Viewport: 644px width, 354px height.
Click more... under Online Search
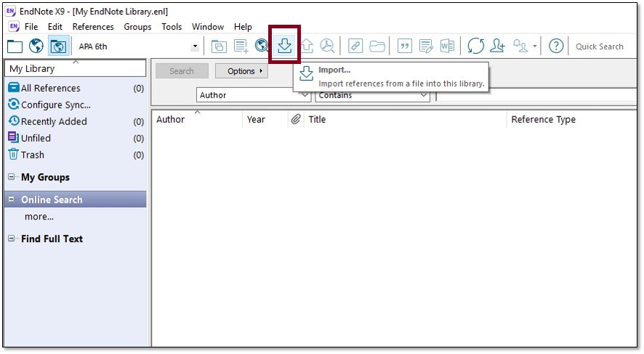point(39,217)
